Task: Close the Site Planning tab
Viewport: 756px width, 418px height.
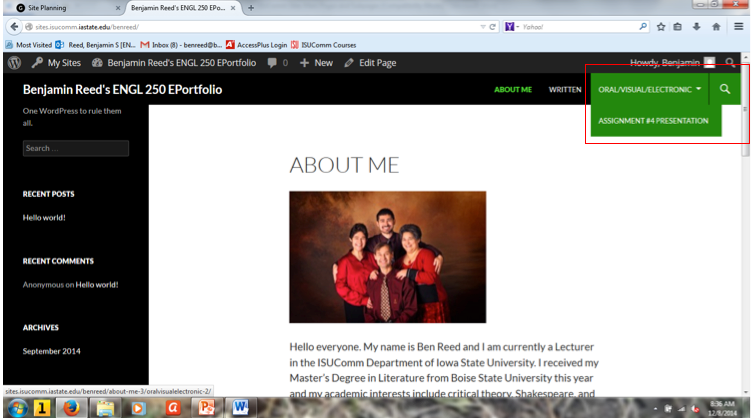Action: pyautogui.click(x=118, y=8)
